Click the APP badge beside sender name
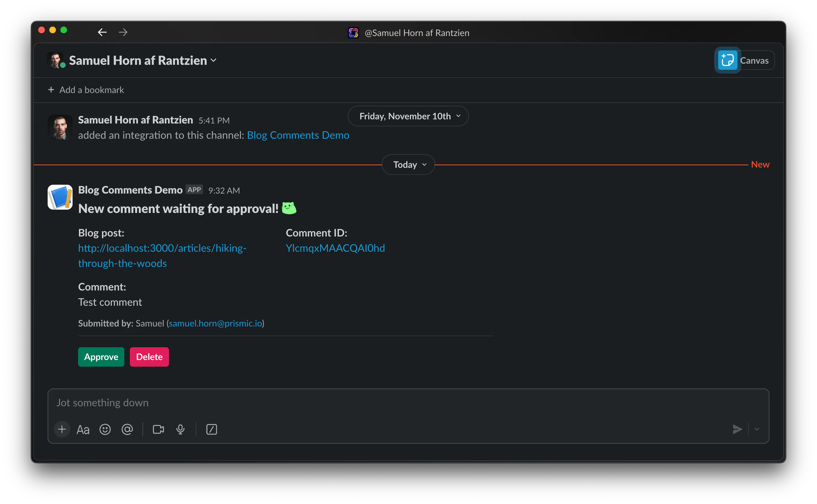The width and height of the screenshot is (817, 504). (194, 190)
